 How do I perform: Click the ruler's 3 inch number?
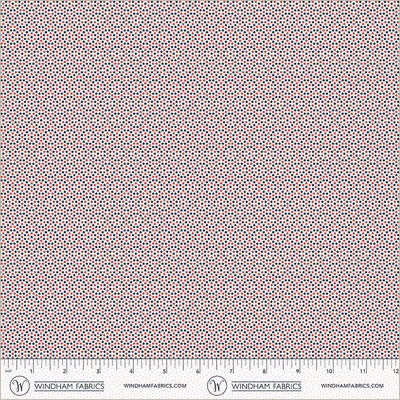pyautogui.click(x=98, y=371)
